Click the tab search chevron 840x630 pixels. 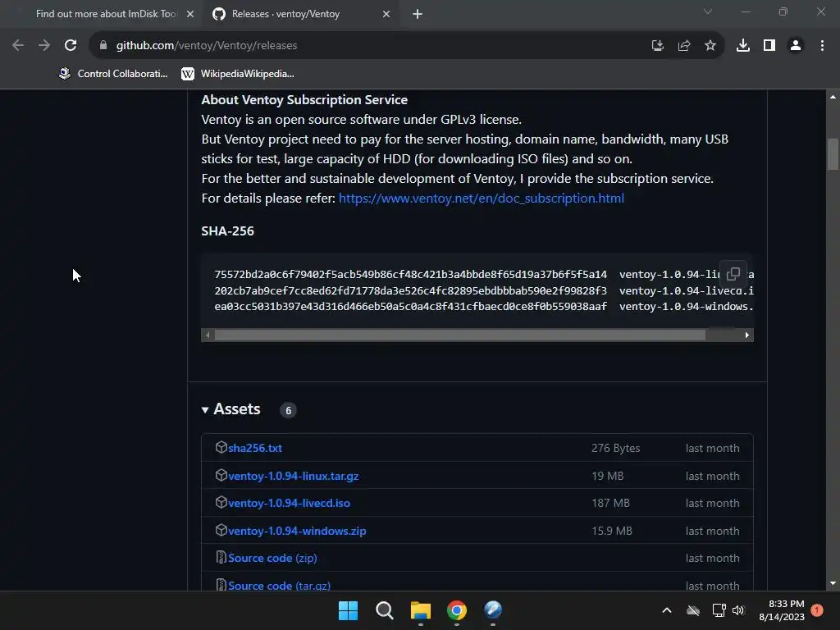coord(708,11)
